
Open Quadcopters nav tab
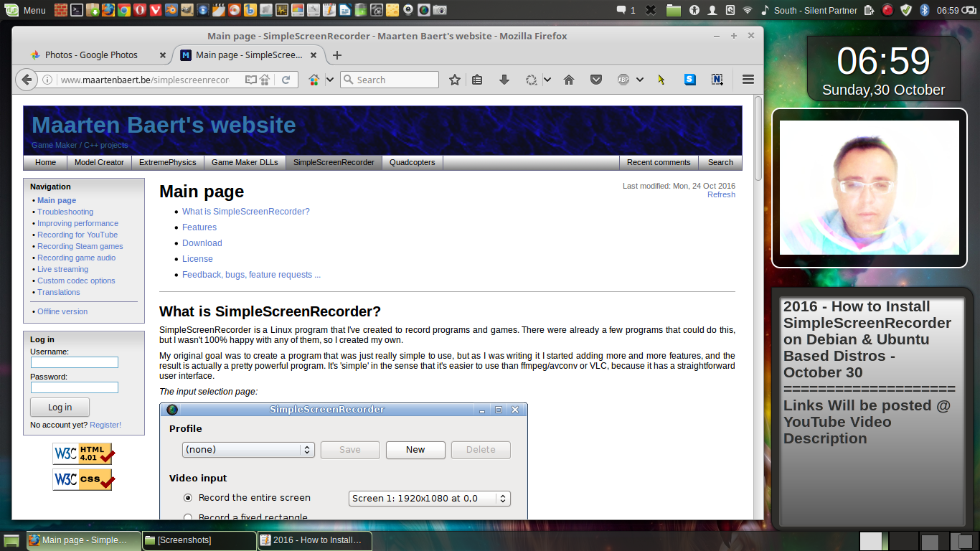coord(413,162)
